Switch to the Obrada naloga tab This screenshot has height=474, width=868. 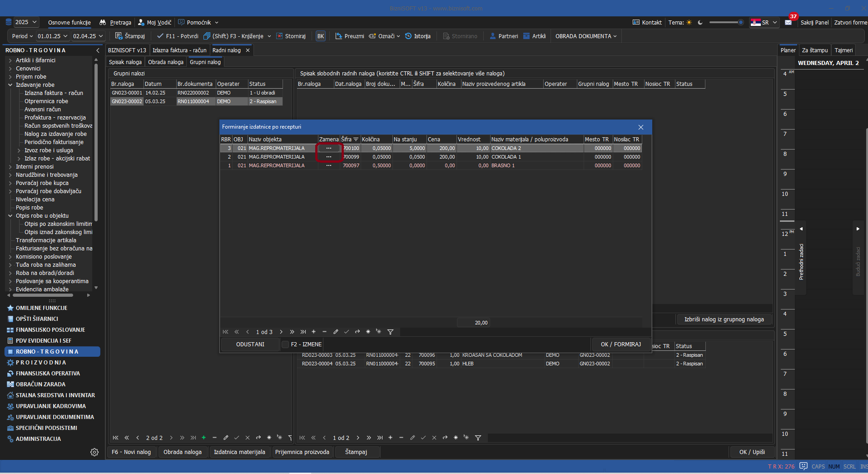tap(165, 62)
